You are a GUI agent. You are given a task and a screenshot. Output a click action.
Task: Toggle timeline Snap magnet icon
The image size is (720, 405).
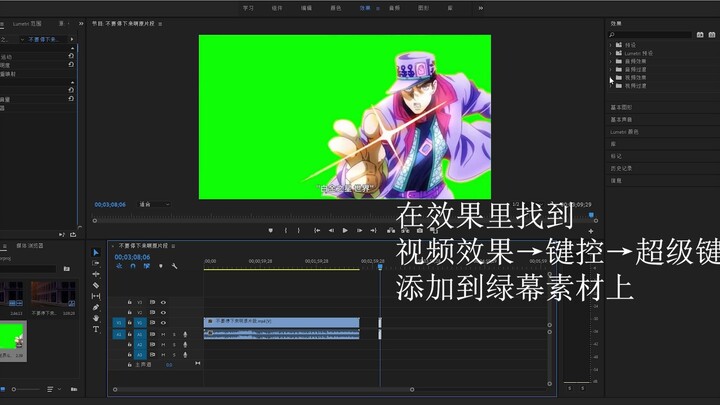pyautogui.click(x=133, y=266)
